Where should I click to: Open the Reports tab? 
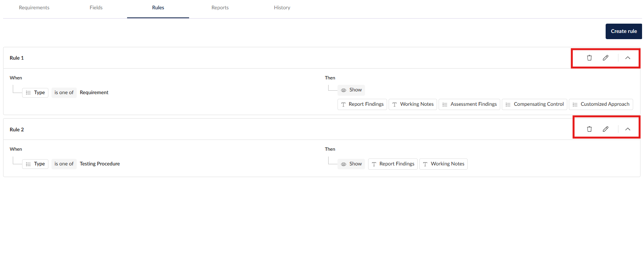tap(220, 8)
